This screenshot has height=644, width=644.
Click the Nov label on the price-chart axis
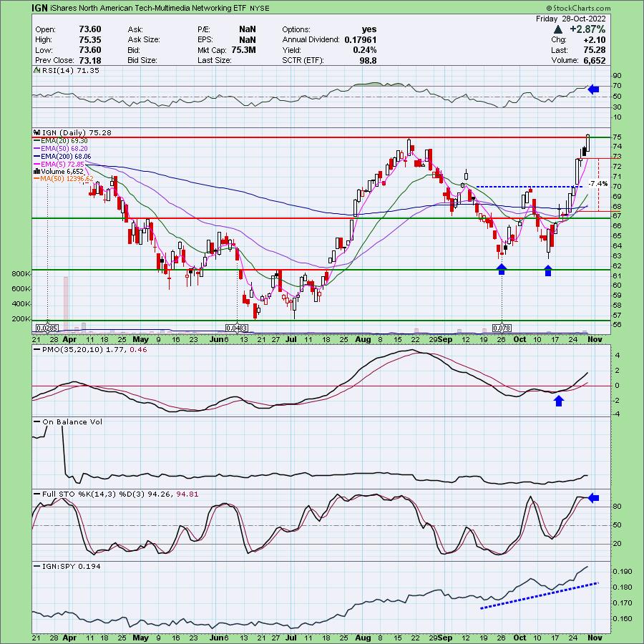click(595, 339)
